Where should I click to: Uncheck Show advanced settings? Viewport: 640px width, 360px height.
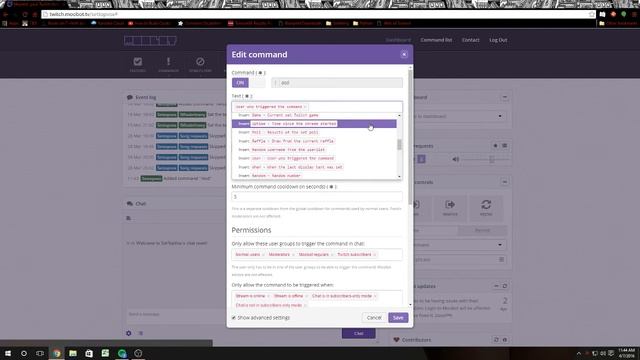pyautogui.click(x=234, y=318)
